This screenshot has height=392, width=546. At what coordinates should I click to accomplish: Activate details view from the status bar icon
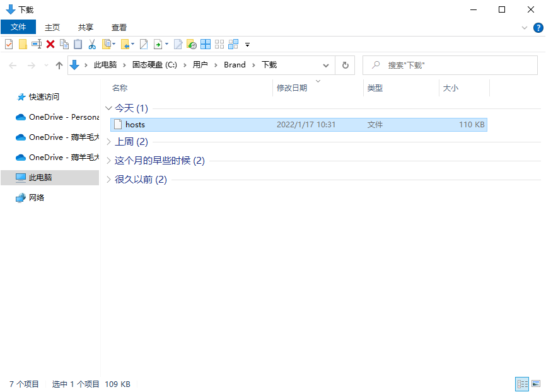point(521,384)
